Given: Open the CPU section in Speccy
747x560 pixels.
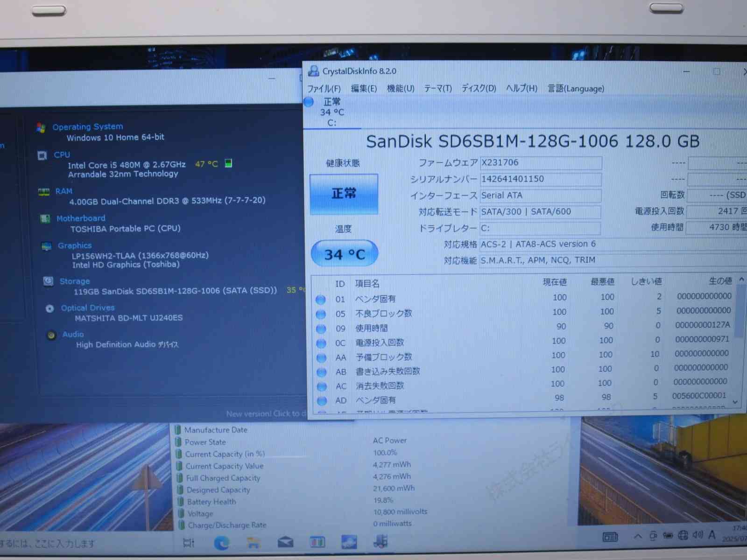Looking at the screenshot, I should (62, 155).
